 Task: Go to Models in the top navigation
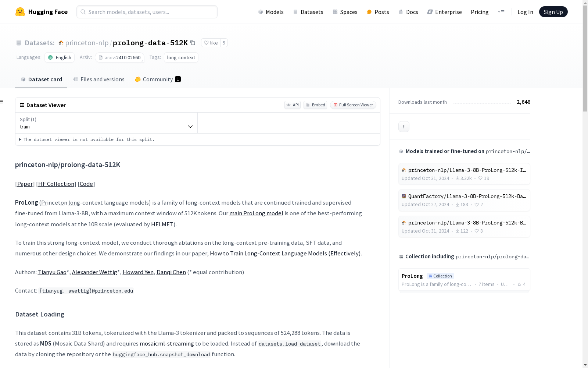[271, 12]
